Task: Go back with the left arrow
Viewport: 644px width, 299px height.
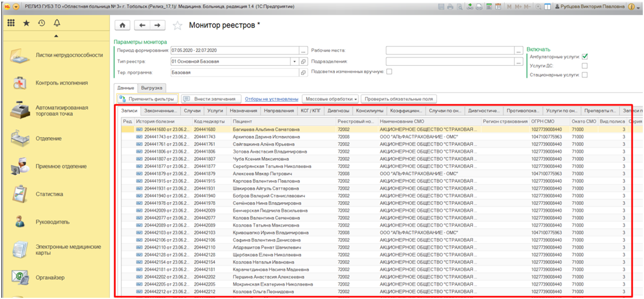Action: tap(142, 25)
